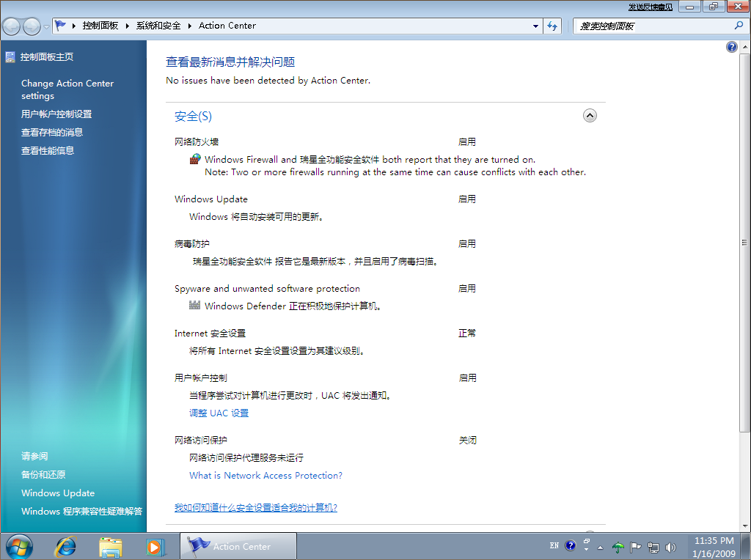Open the Windows Start orb
This screenshot has height=560, width=751.
pos(19,547)
